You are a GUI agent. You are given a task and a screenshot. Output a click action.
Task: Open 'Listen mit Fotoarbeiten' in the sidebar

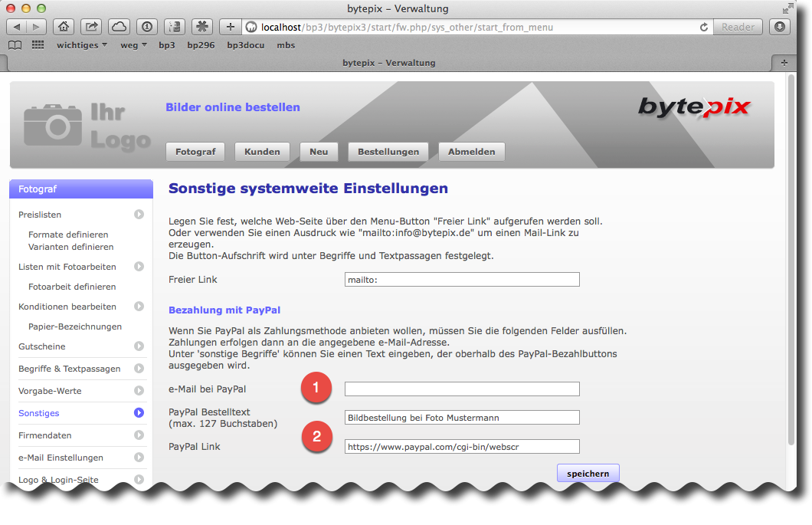[x=67, y=267]
